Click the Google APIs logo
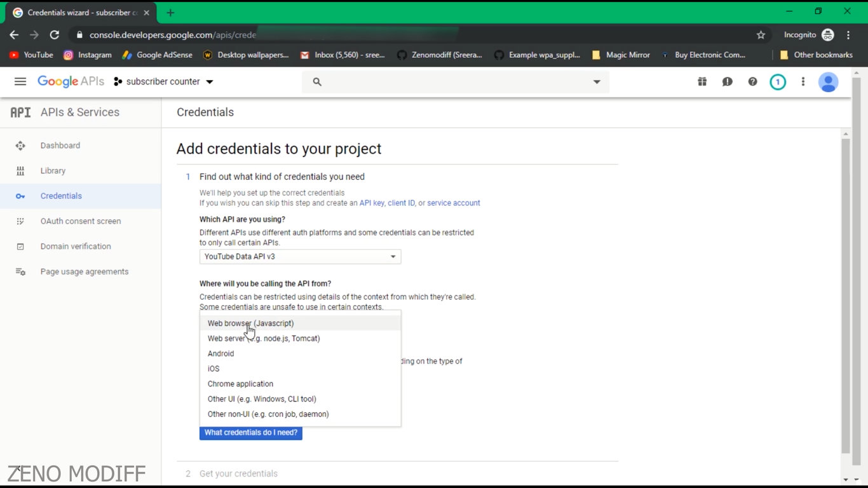 tap(71, 81)
